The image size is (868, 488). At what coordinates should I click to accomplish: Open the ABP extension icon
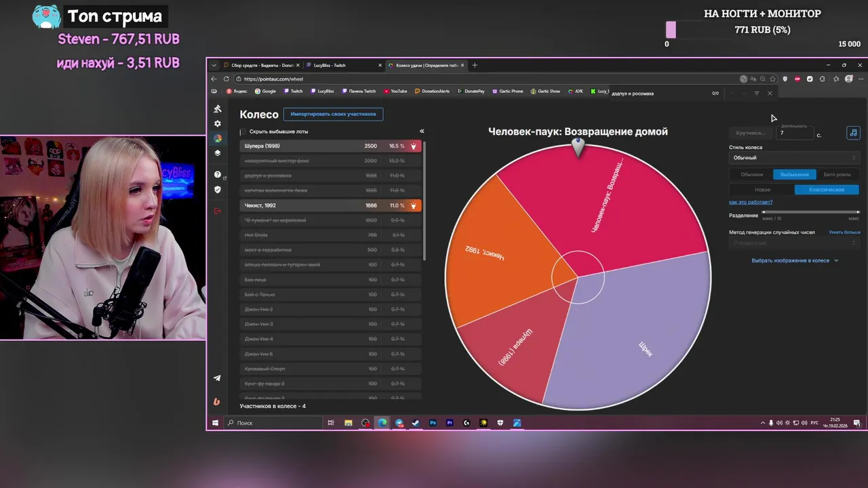click(x=797, y=79)
